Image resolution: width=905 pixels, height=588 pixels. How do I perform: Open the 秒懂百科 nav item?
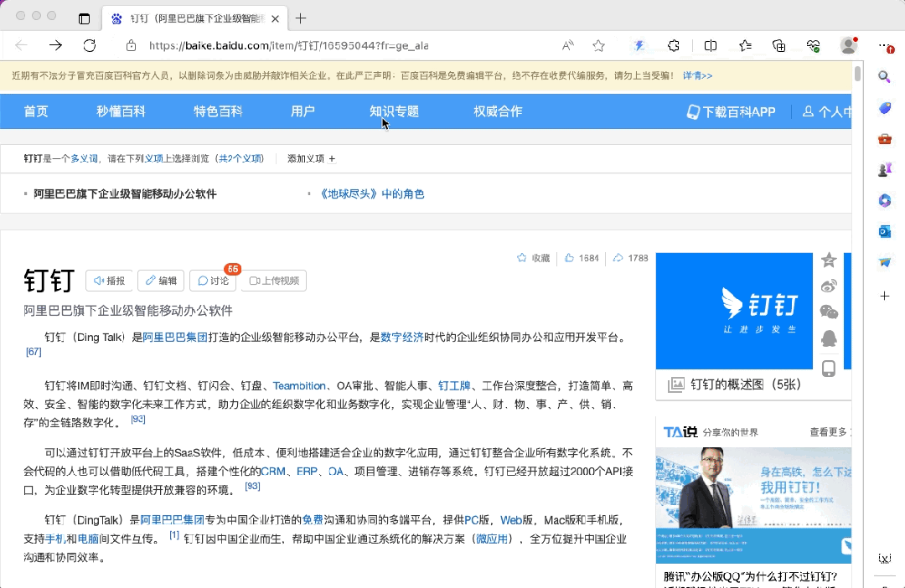(121, 111)
